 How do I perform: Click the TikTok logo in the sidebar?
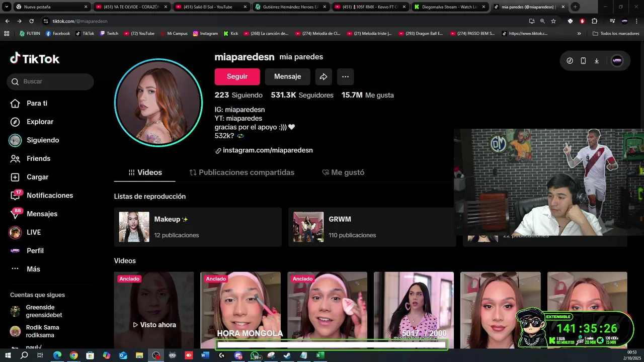(x=35, y=59)
